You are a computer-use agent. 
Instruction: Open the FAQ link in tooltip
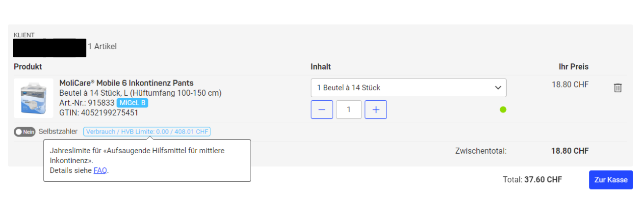pos(100,170)
